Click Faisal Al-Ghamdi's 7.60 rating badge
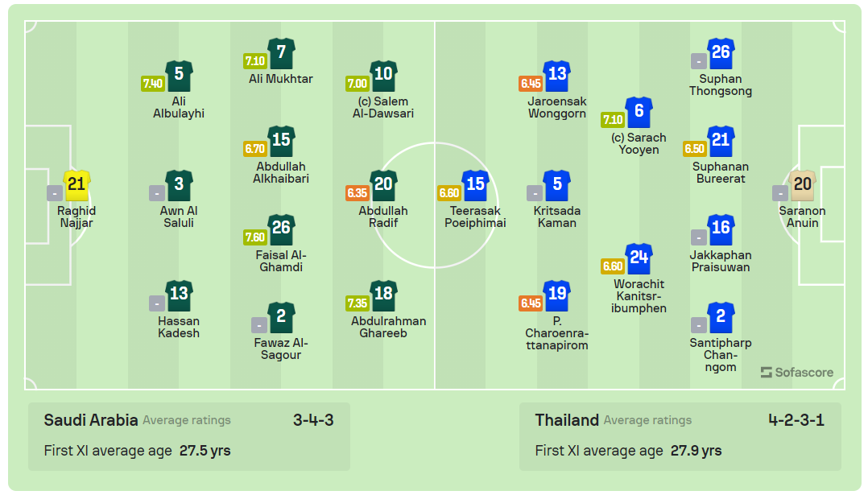Screen dimensions: 868x495 pos(255,237)
